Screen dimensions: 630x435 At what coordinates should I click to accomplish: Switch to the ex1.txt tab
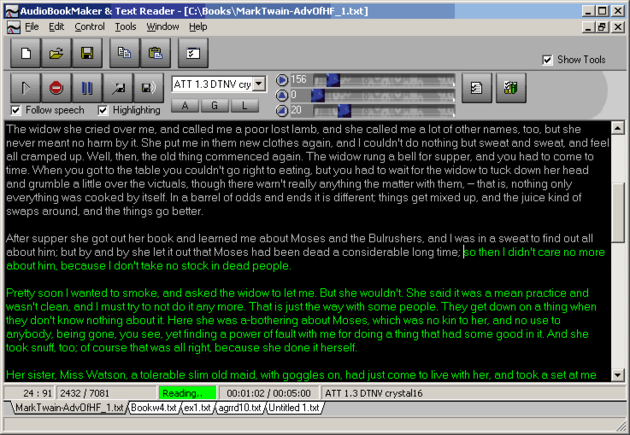coord(197,408)
